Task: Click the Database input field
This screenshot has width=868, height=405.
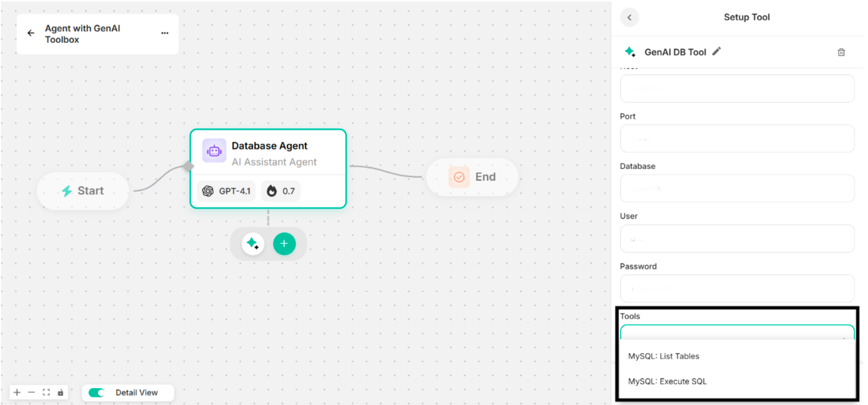Action: click(x=737, y=188)
